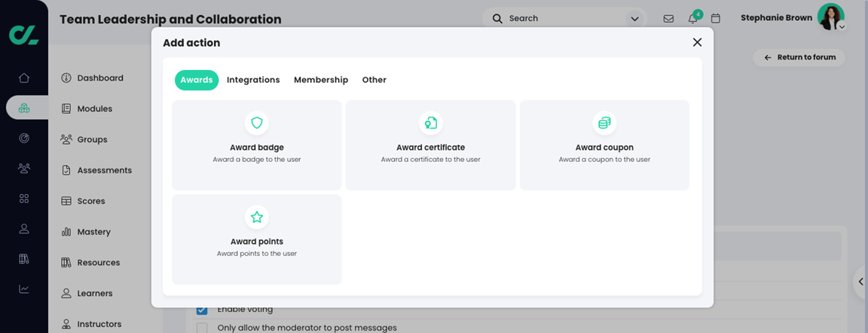Expand the right side panel chevron

[861, 282]
